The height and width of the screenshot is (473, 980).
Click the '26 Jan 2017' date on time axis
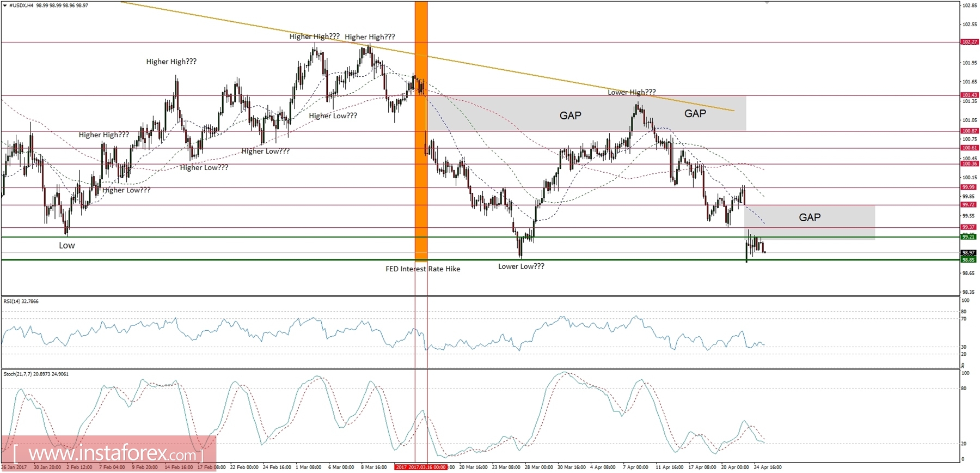[14, 467]
